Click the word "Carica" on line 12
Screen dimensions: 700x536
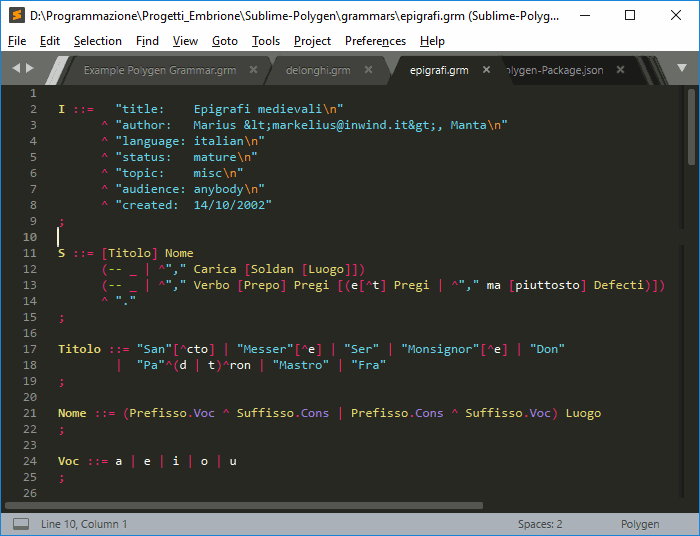(215, 269)
